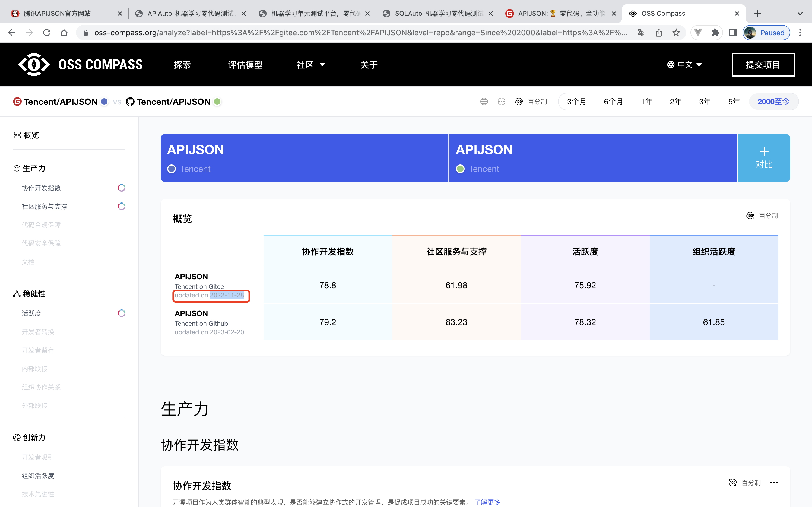Image resolution: width=812 pixels, height=507 pixels.
Task: Click the OSS Compass logo
Action: coord(80,64)
